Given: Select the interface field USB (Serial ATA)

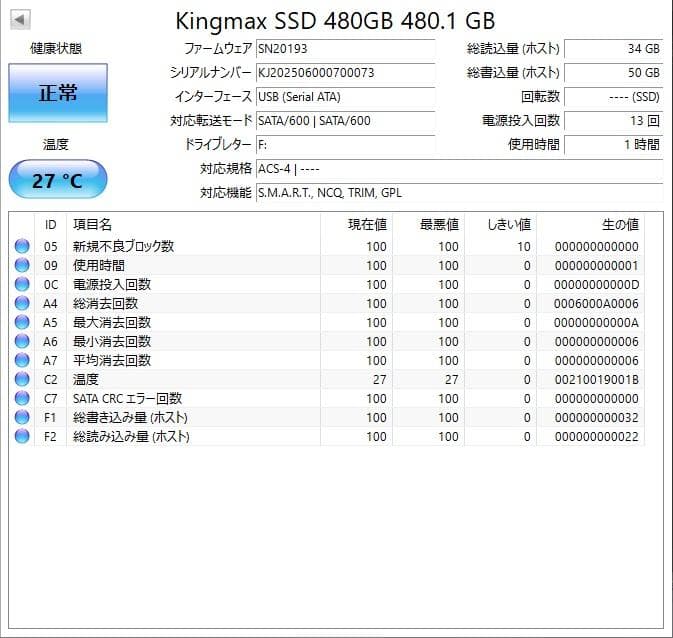Looking at the screenshot, I should pos(346,97).
